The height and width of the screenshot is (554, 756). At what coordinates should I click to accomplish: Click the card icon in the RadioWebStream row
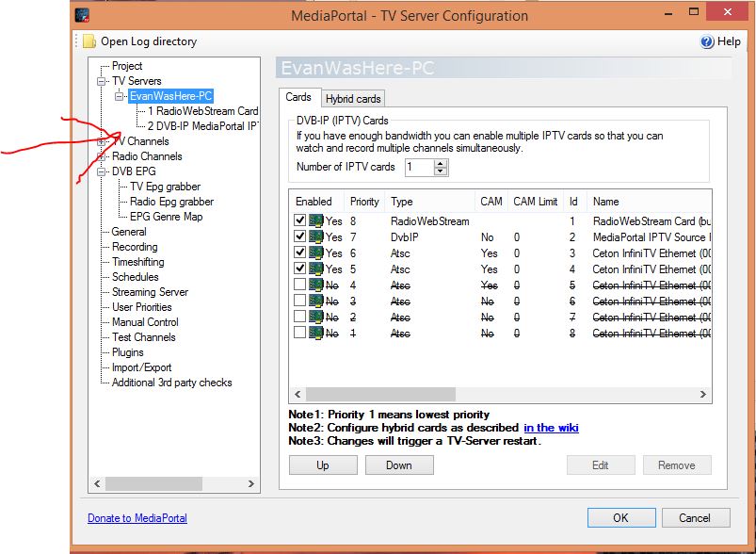point(315,221)
